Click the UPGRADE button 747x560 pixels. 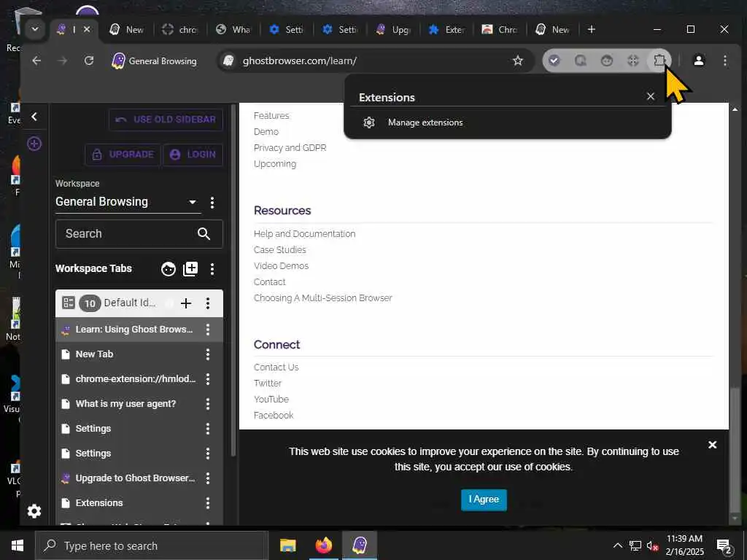point(123,155)
